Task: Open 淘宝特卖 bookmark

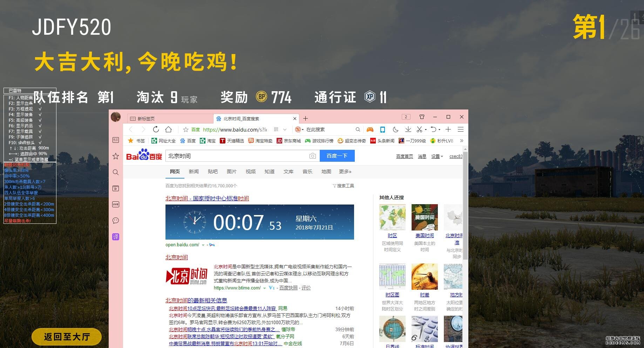Action: pyautogui.click(x=260, y=141)
